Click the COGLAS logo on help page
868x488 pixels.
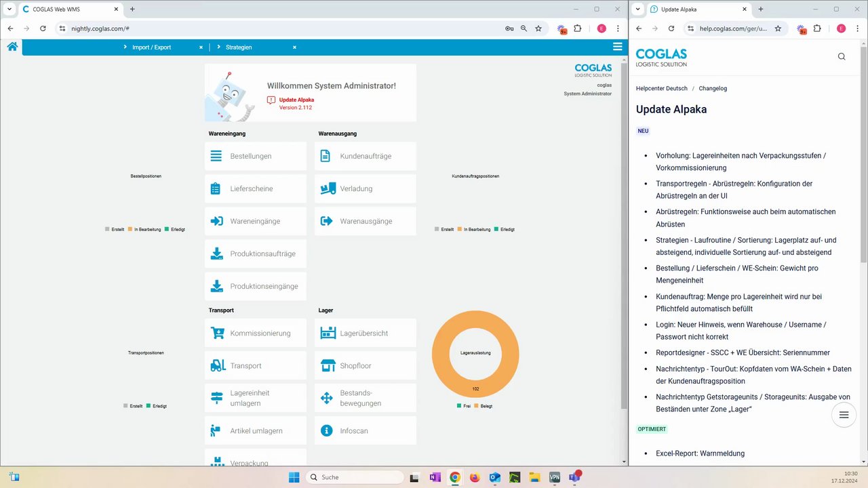pos(661,57)
